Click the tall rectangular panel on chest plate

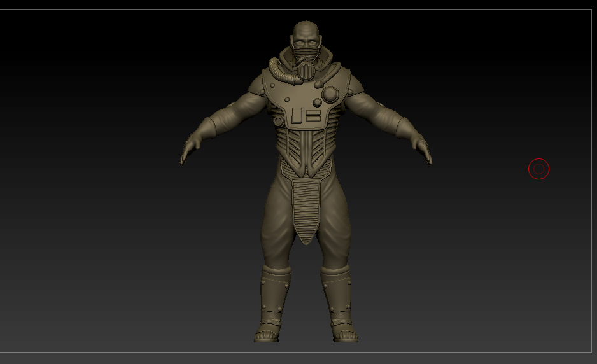(x=297, y=115)
